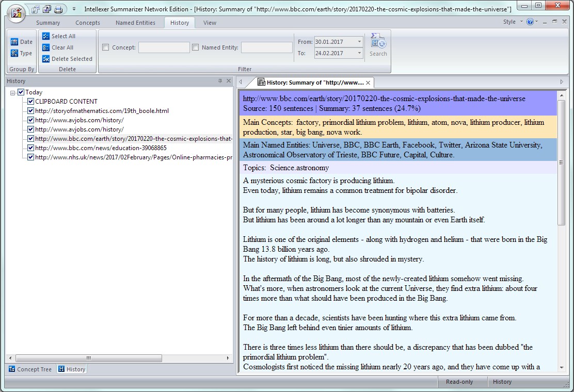Group history by Date

[x=22, y=42]
